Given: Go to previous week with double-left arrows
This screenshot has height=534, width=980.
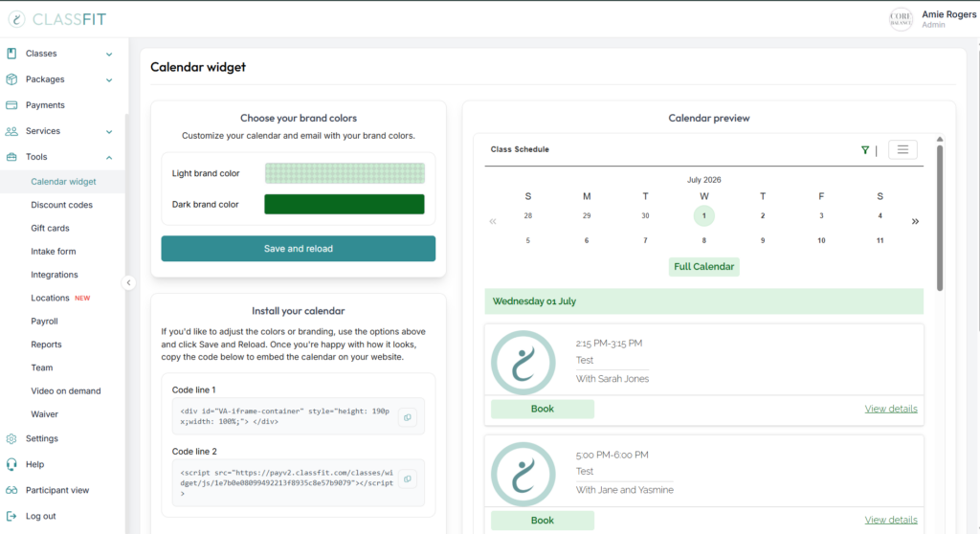Looking at the screenshot, I should (493, 221).
